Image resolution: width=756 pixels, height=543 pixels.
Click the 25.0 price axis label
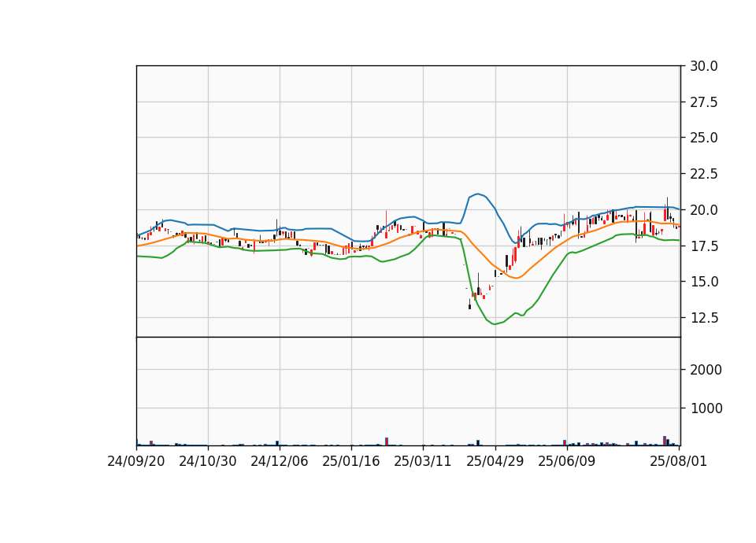point(703,138)
